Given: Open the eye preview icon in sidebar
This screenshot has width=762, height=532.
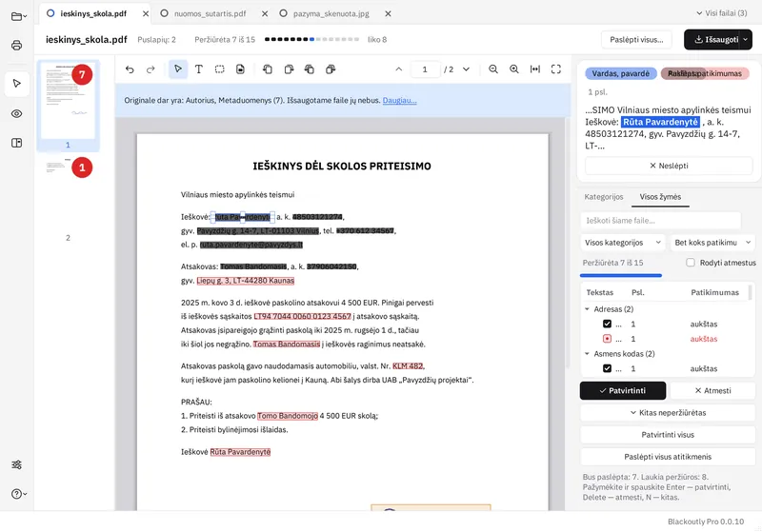Looking at the screenshot, I should (16, 113).
